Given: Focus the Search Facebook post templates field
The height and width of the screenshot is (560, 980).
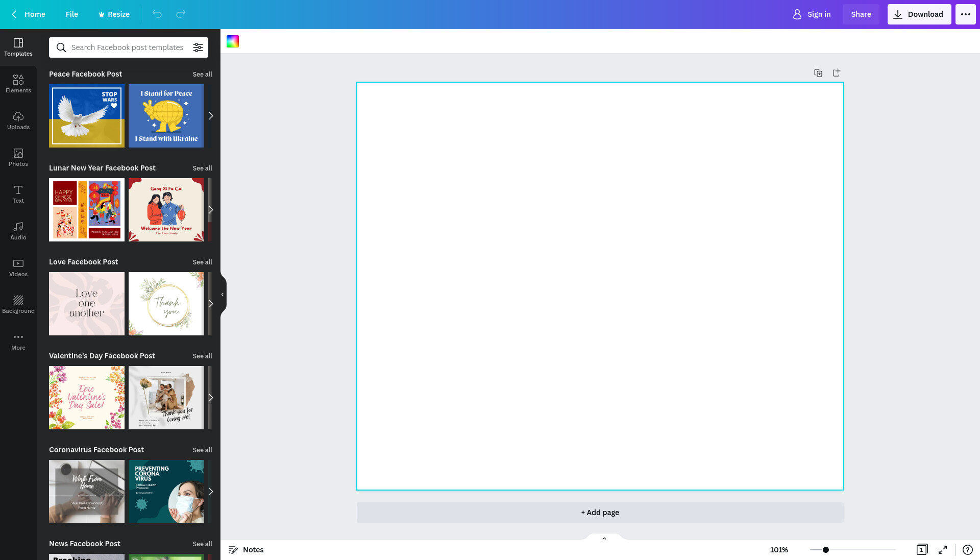Looking at the screenshot, I should (x=128, y=47).
